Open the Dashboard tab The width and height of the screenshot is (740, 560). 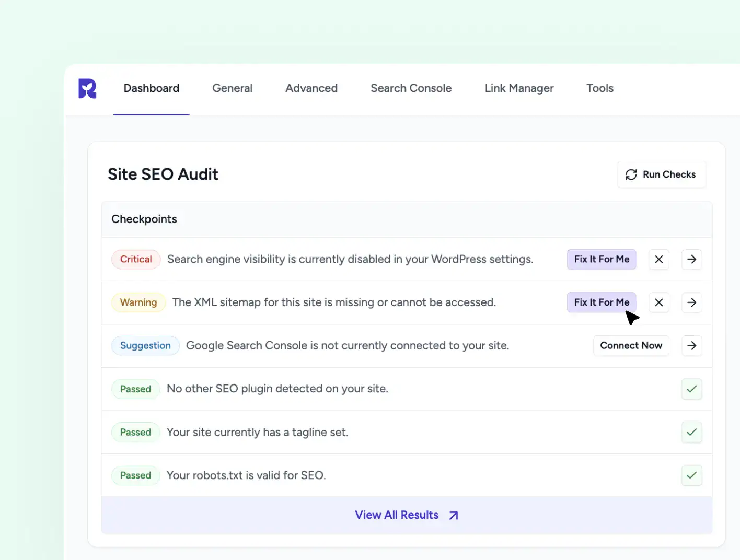[x=151, y=88]
